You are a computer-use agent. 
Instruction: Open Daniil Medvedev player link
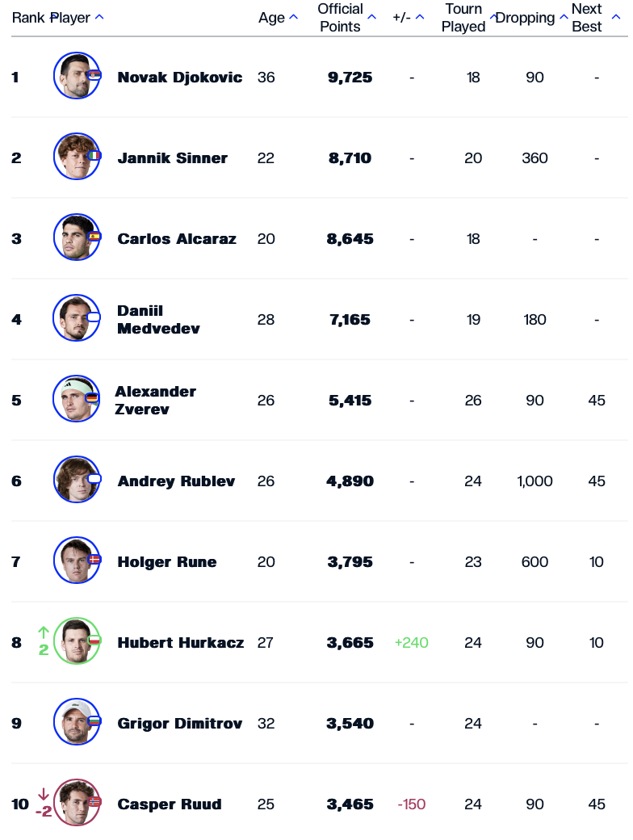pos(158,320)
